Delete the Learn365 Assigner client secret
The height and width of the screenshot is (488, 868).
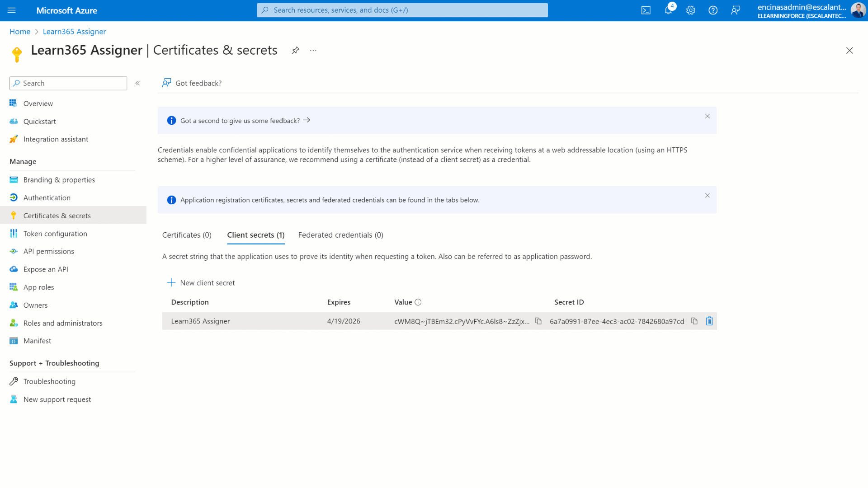709,321
